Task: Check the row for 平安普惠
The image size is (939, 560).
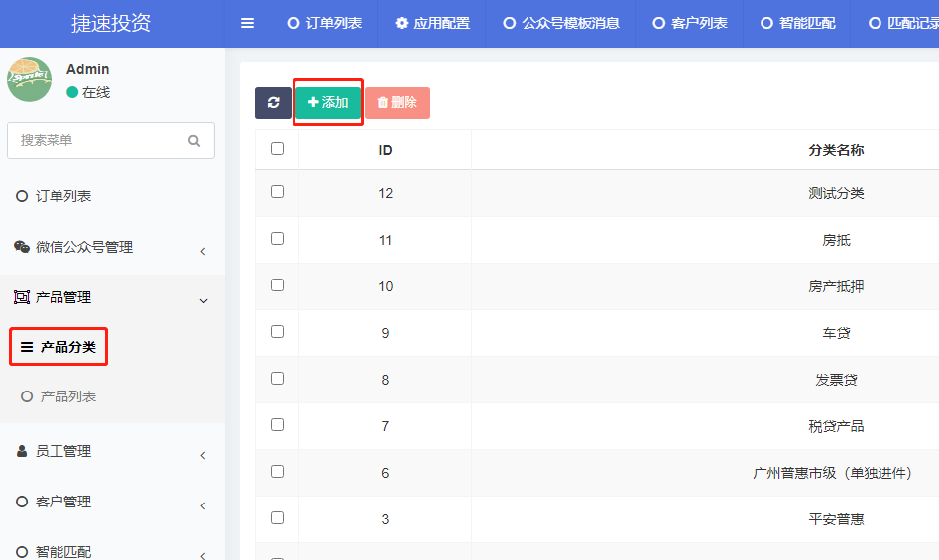Action: 277,518
